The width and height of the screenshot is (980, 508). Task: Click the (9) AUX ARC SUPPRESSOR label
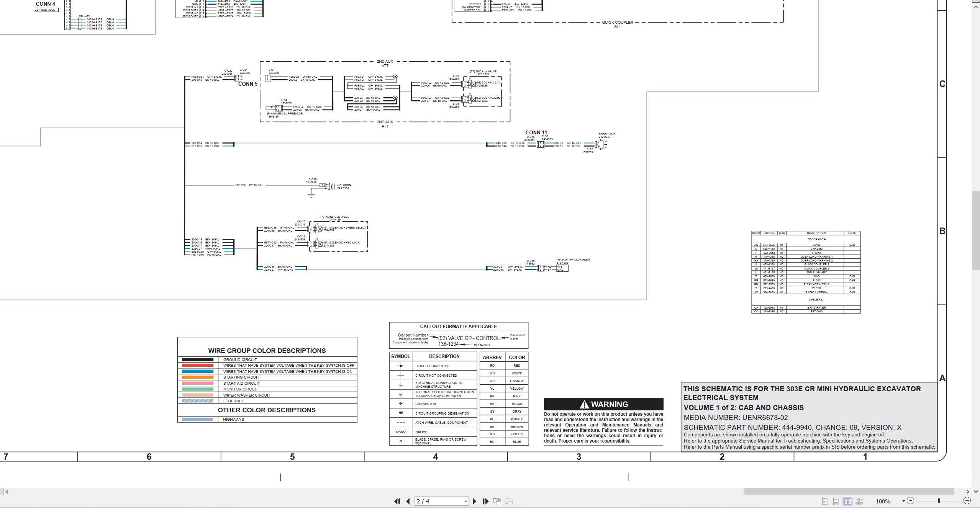click(285, 113)
